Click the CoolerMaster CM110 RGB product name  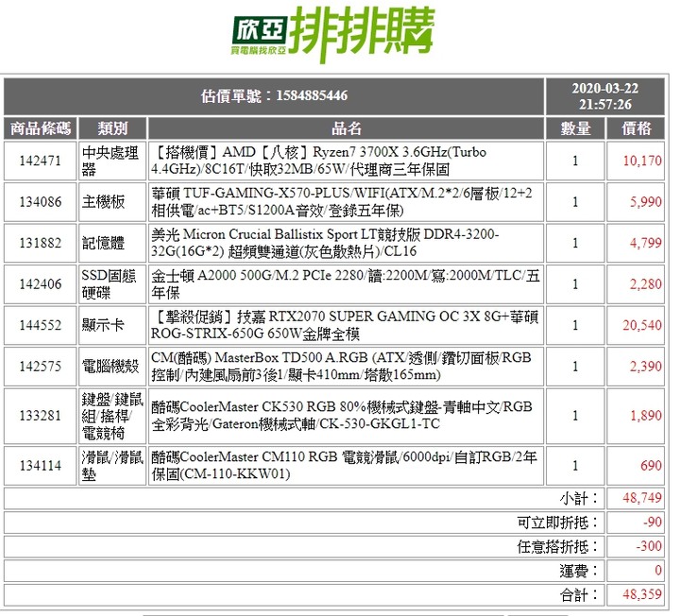tap(346, 466)
